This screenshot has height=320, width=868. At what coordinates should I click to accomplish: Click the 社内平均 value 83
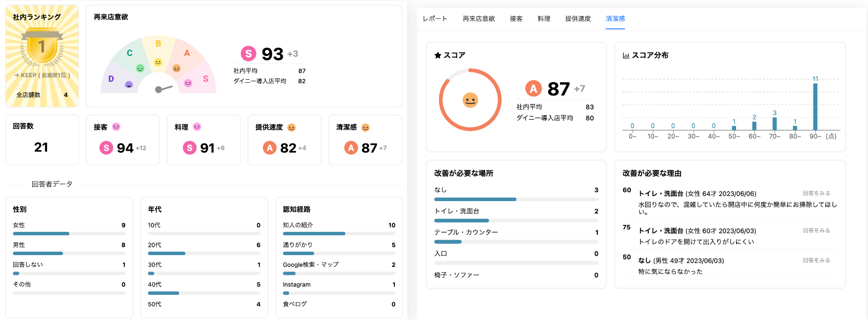point(590,107)
